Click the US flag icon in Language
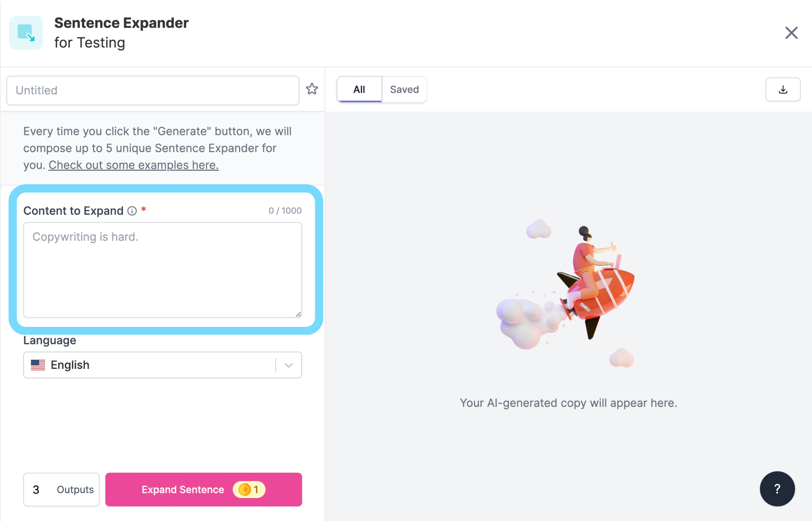 38,365
